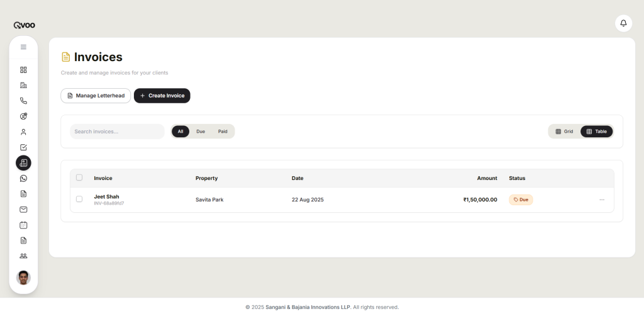Open the hamburger menu in the sidebar
Image resolution: width=644 pixels, height=316 pixels.
pyautogui.click(x=23, y=47)
